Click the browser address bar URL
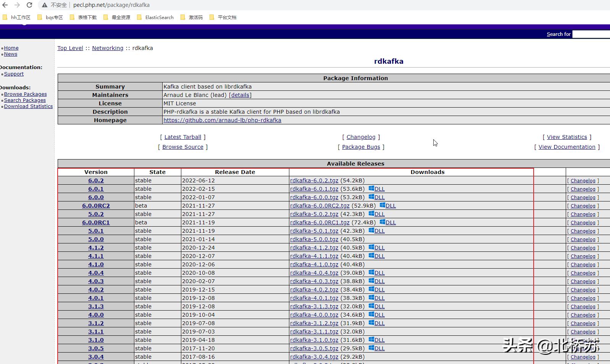The image size is (610, 364). click(x=111, y=5)
